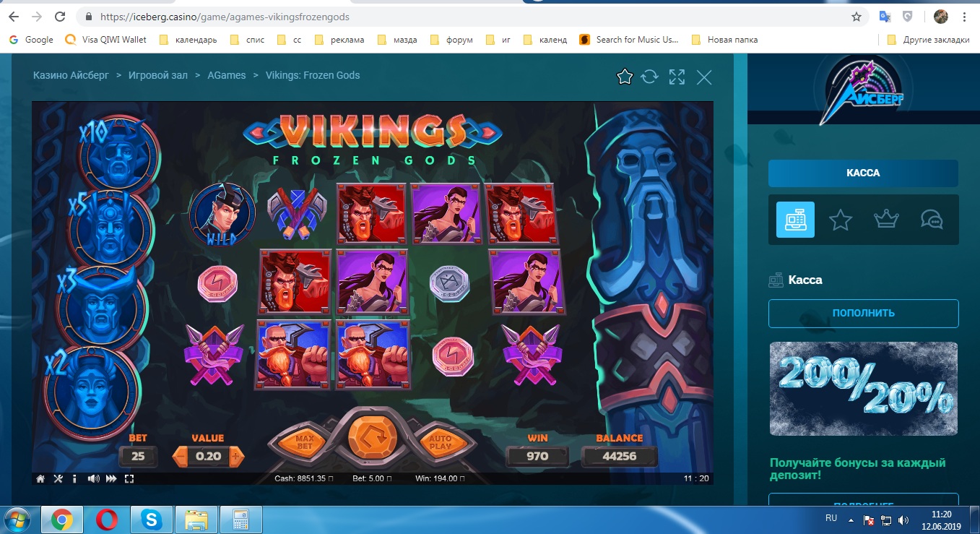Open the Google Translate extension
Screen dimensions: 980x534
pos(885,17)
